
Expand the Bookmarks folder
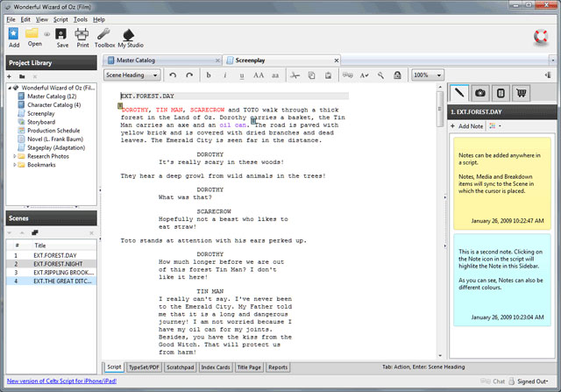coord(14,165)
